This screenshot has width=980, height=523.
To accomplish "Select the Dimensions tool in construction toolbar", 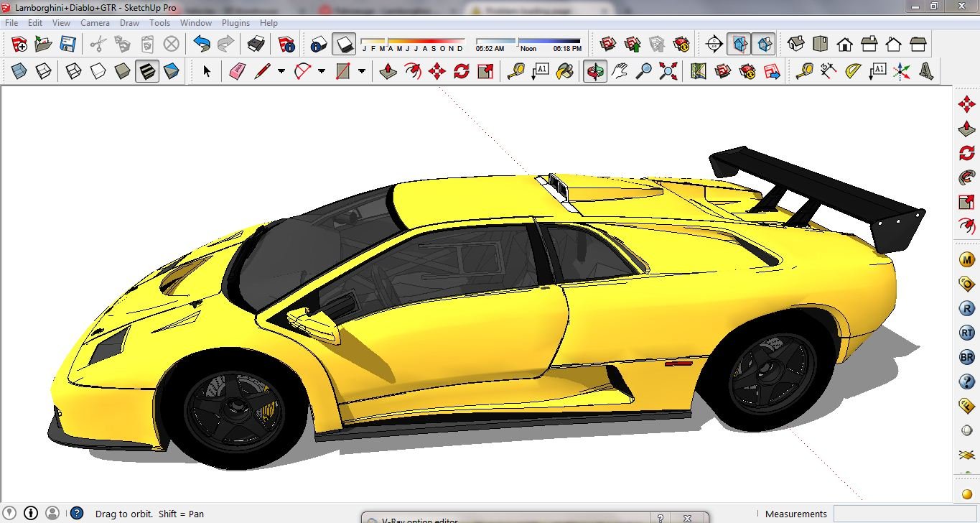I will click(x=829, y=71).
